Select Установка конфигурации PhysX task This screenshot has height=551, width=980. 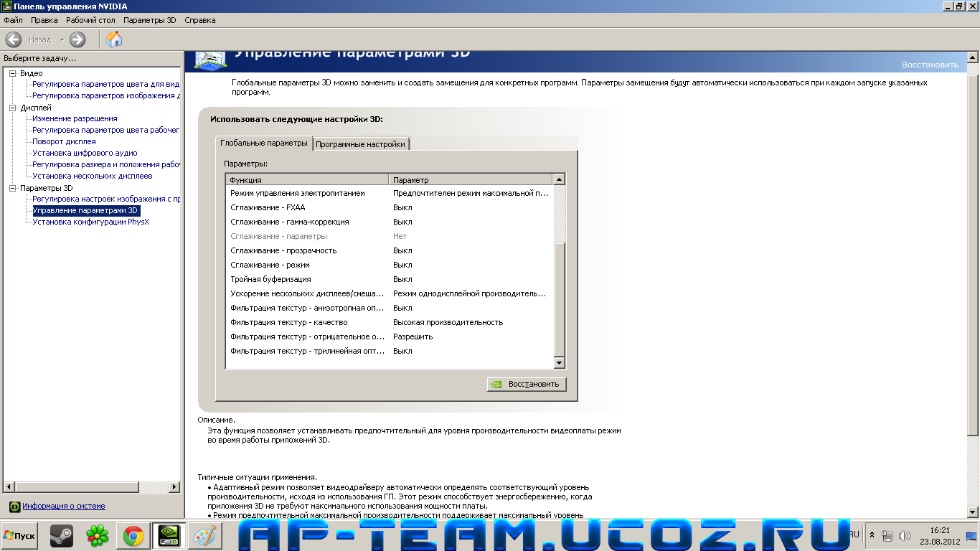click(x=91, y=222)
